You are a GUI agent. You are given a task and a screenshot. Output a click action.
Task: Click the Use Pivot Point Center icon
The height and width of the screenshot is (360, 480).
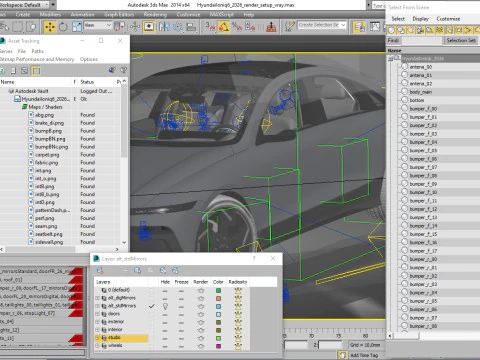point(120,26)
